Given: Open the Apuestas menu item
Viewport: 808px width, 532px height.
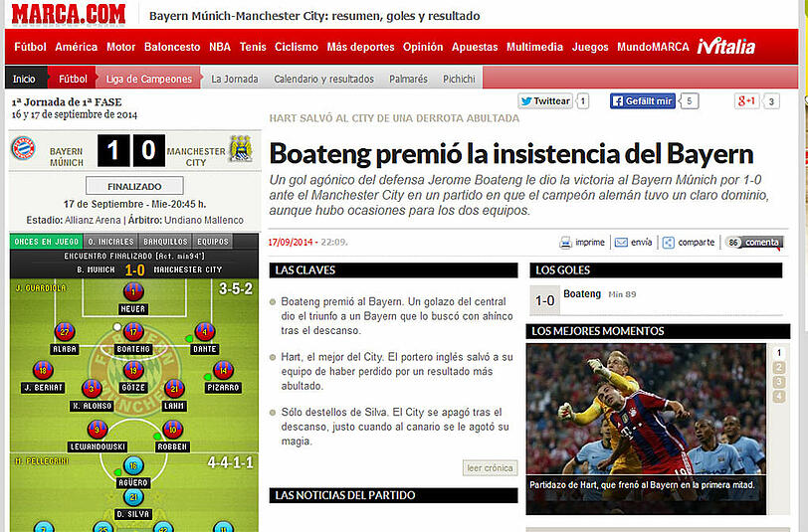Looking at the screenshot, I should coord(475,47).
